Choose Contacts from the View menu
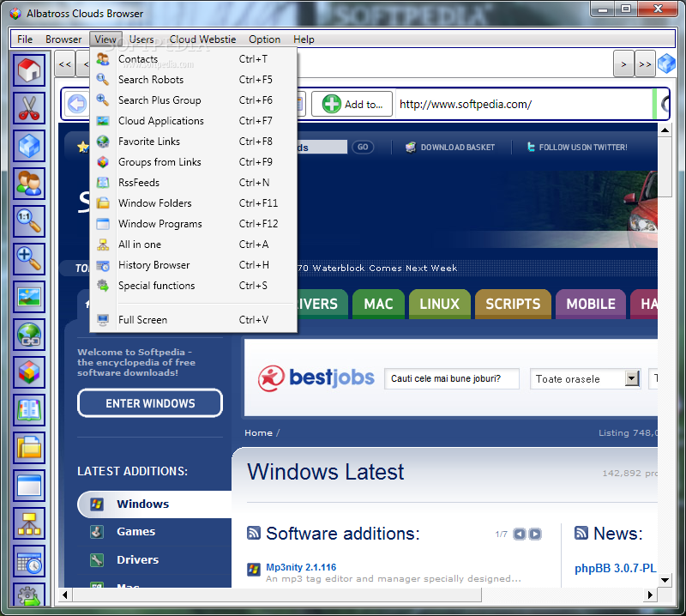The image size is (686, 616). [194, 59]
